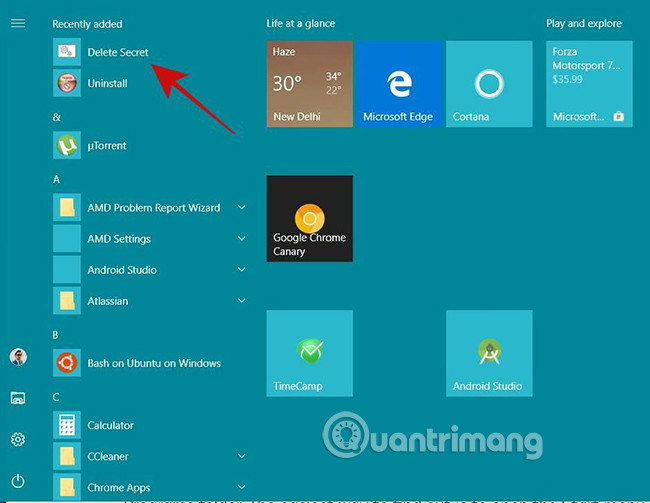Screen dimensions: 650x503
Task: Expand the Atlassian folder chevron
Action: [242, 301]
